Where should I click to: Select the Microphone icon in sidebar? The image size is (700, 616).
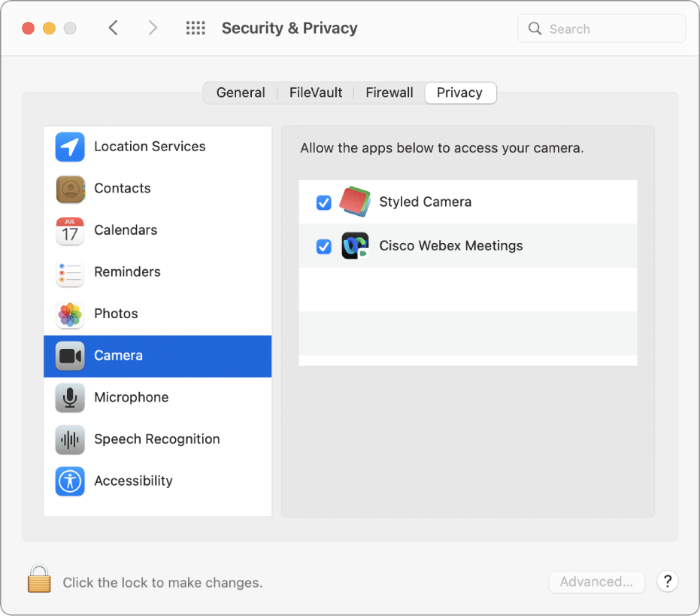pos(70,398)
